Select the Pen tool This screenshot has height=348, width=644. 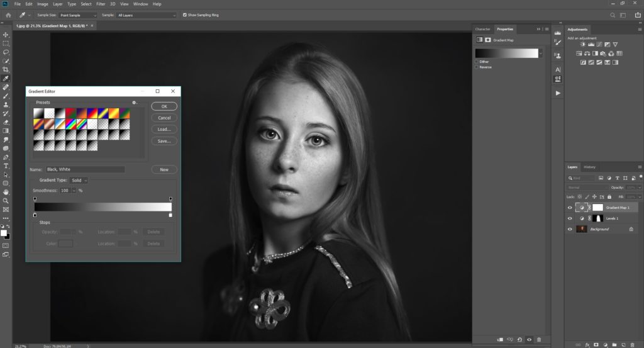click(x=6, y=157)
